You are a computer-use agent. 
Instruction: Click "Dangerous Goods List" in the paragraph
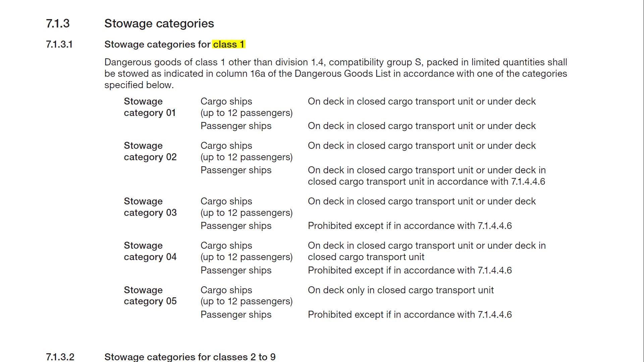342,73
